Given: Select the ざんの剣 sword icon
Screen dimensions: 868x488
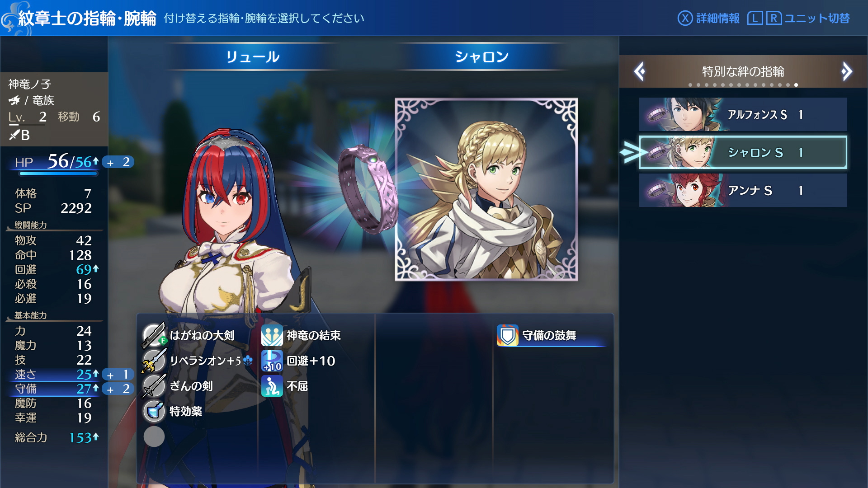Looking at the screenshot, I should (154, 386).
